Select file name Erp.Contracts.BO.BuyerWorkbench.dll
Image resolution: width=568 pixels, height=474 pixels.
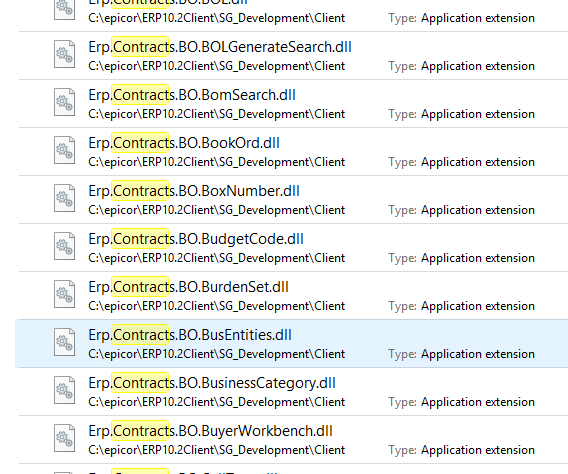tap(210, 431)
